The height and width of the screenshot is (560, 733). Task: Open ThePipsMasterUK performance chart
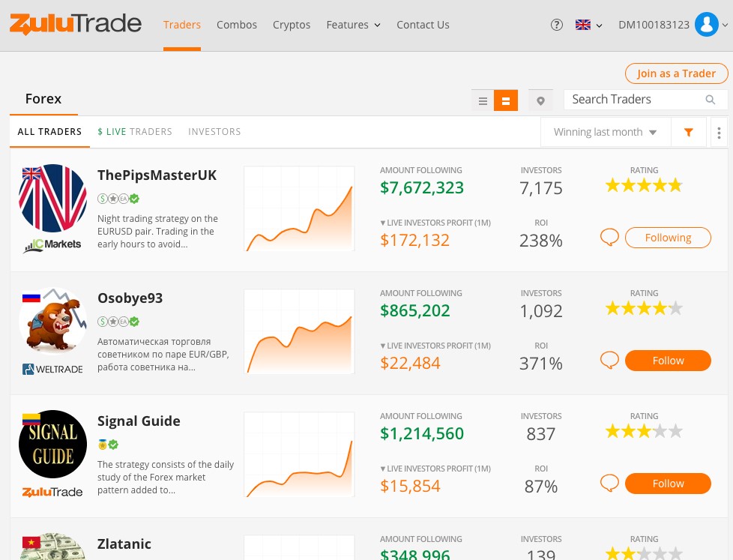tap(299, 208)
